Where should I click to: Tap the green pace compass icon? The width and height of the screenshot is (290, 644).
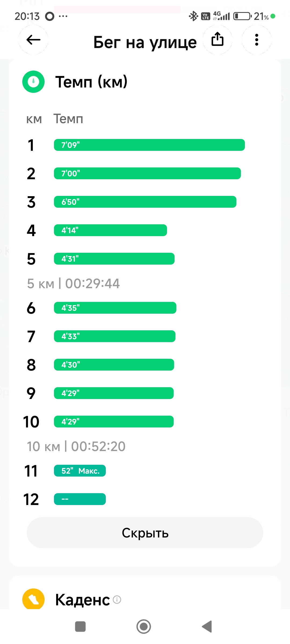coord(33,82)
